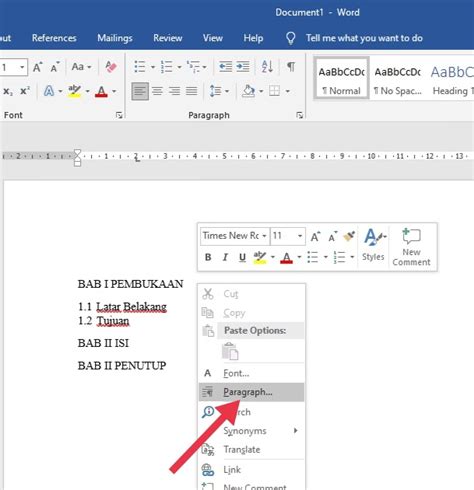Image resolution: width=474 pixels, height=490 pixels.
Task: Apply the Normal style
Action: pyautogui.click(x=341, y=79)
